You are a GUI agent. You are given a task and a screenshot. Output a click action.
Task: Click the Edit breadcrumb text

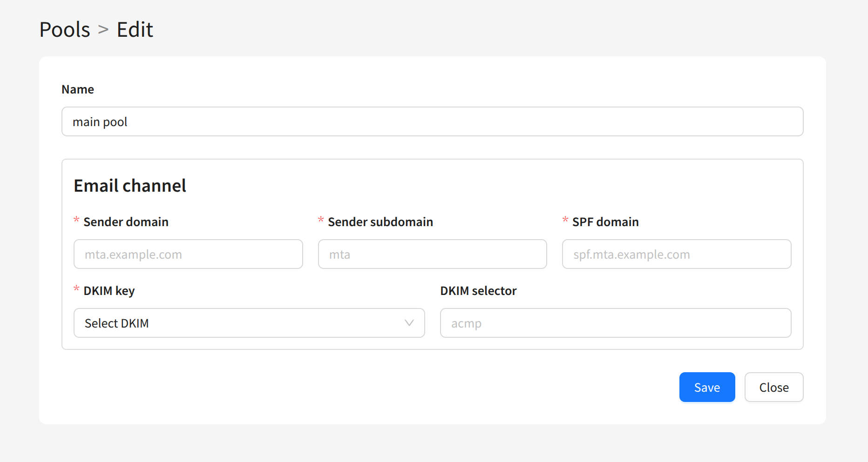(x=135, y=30)
